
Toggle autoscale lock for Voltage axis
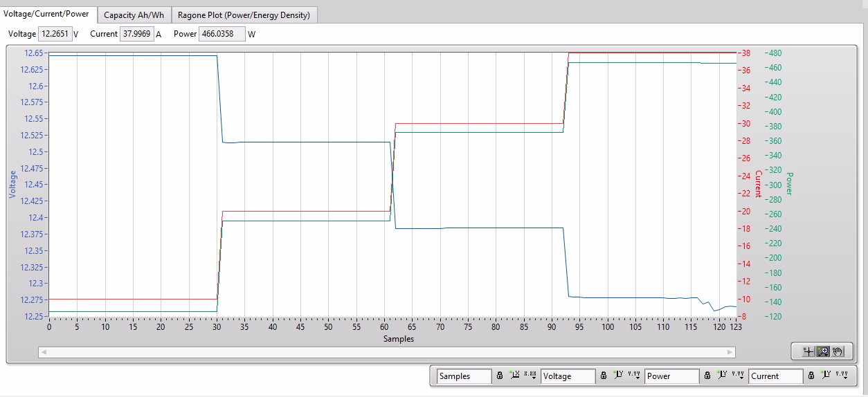[x=604, y=376]
